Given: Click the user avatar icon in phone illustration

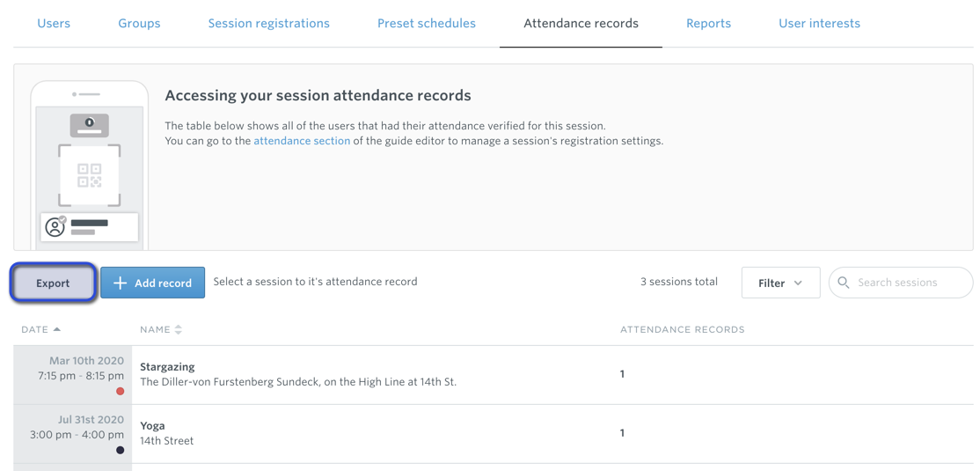Looking at the screenshot, I should [55, 226].
